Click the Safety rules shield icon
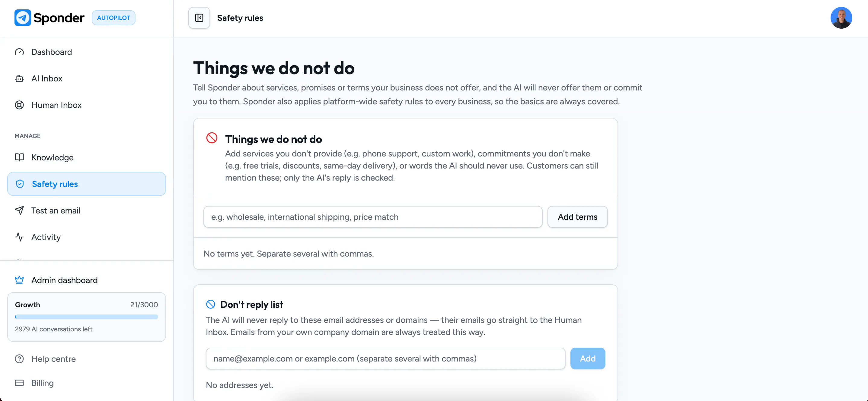This screenshot has width=868, height=401. pos(20,184)
